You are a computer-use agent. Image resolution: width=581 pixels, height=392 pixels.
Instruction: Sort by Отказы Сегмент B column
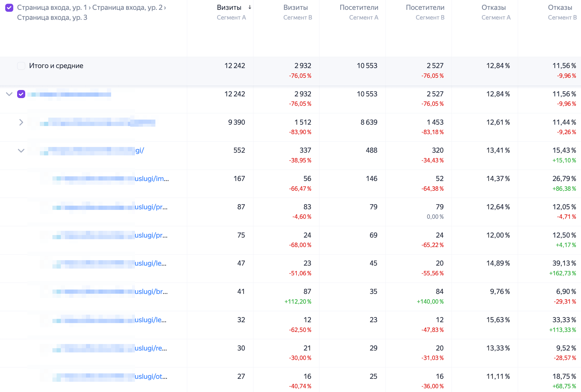[560, 8]
